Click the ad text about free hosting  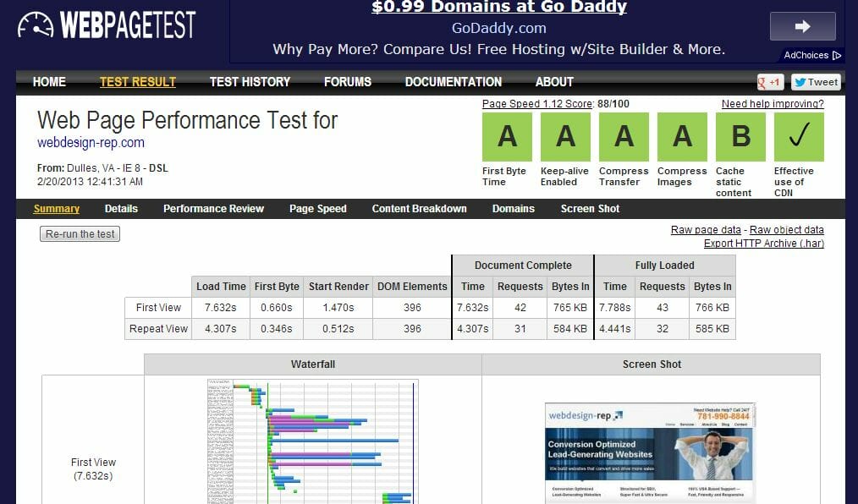point(499,49)
